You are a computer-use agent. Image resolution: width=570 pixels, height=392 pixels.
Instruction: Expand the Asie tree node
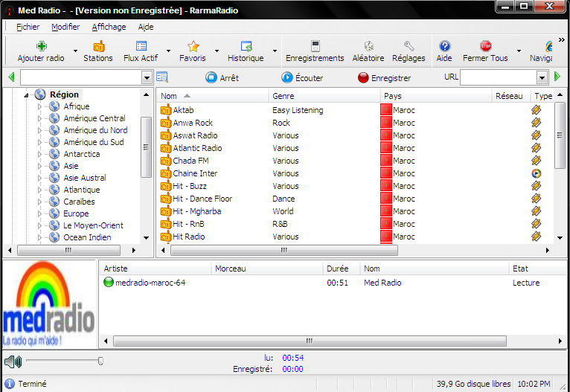39,166
